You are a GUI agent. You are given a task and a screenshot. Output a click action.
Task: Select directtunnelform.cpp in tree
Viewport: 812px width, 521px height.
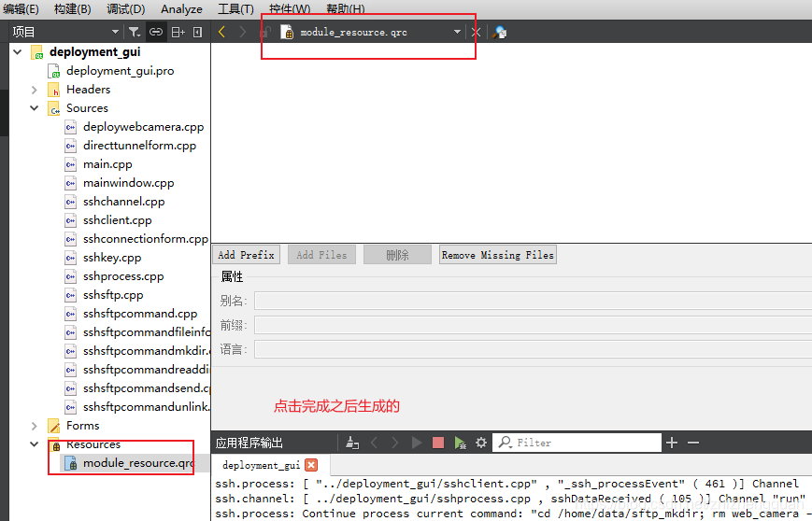[x=139, y=146]
